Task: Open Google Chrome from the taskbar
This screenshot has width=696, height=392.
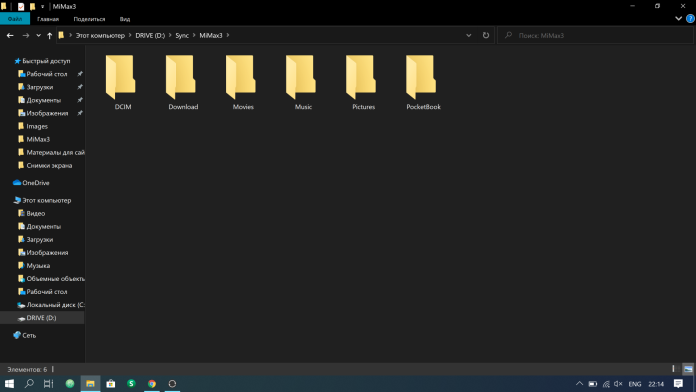Action: [152, 384]
